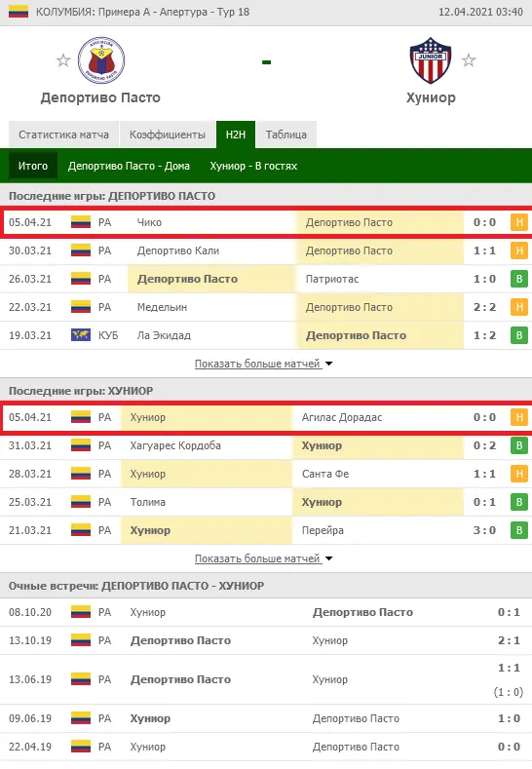Viewport: 532px width, 769px height.
Task: Open the Коэффициенты tab
Action: coord(168,135)
